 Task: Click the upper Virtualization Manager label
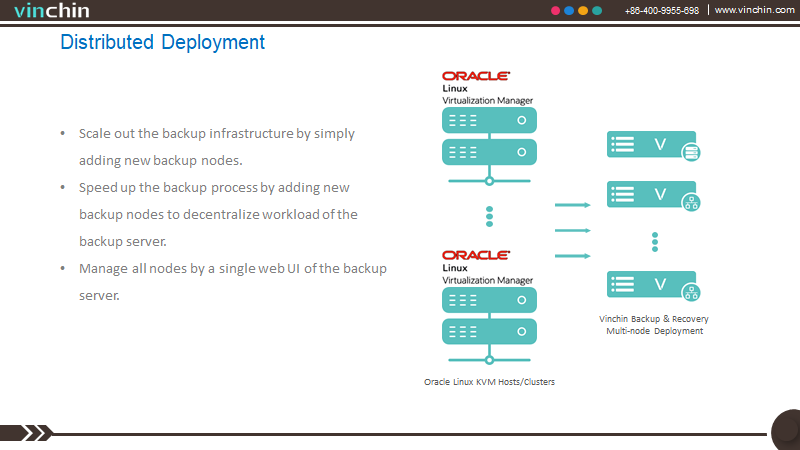click(x=488, y=101)
